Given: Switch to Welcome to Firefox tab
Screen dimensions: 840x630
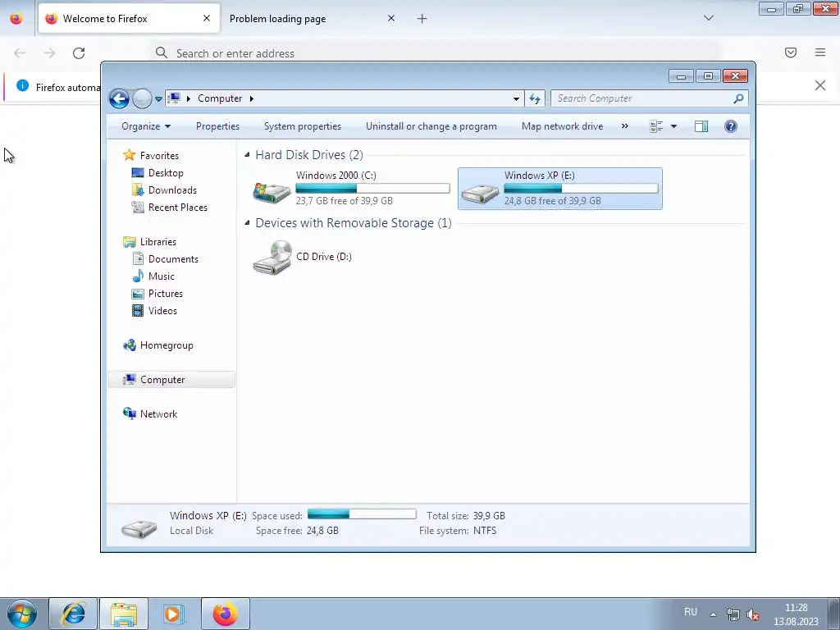Looking at the screenshot, I should 129,18.
